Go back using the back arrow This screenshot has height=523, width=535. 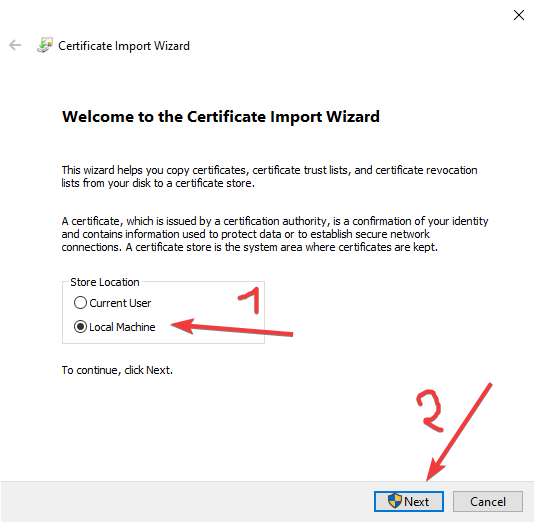pyautogui.click(x=15, y=45)
